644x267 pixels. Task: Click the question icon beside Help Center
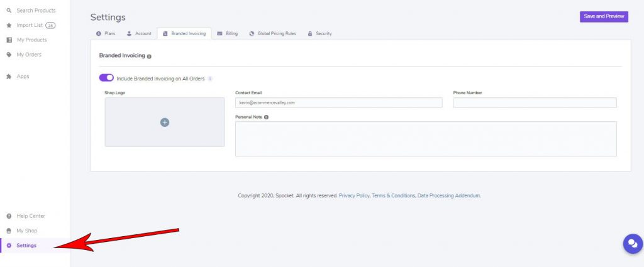coord(9,215)
